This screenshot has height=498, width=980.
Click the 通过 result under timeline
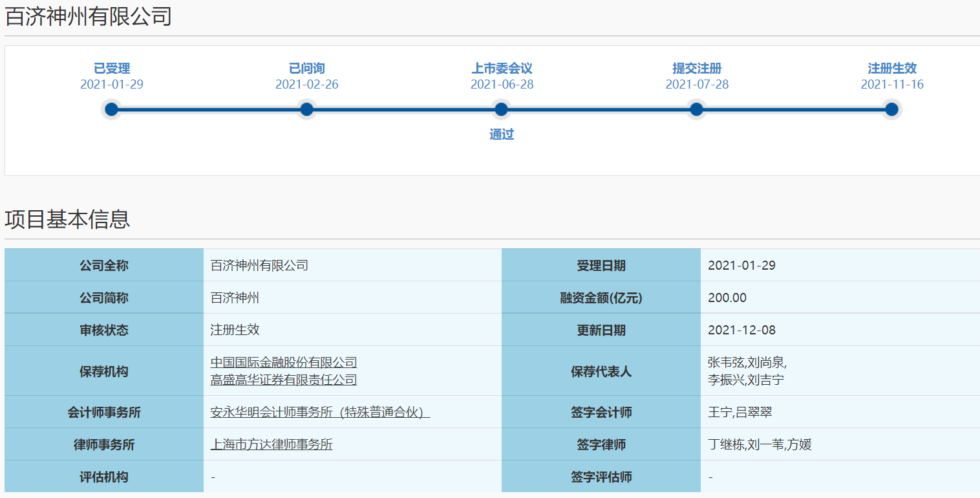tap(502, 135)
